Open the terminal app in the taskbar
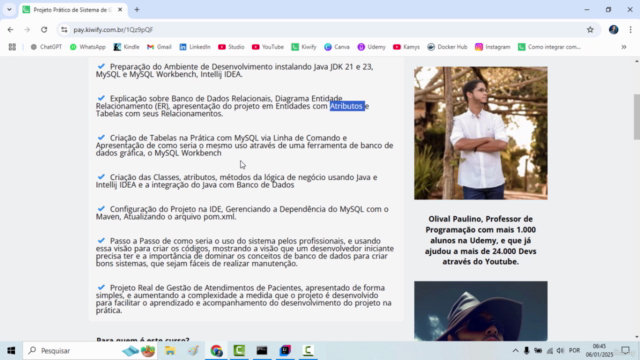 pyautogui.click(x=262, y=351)
